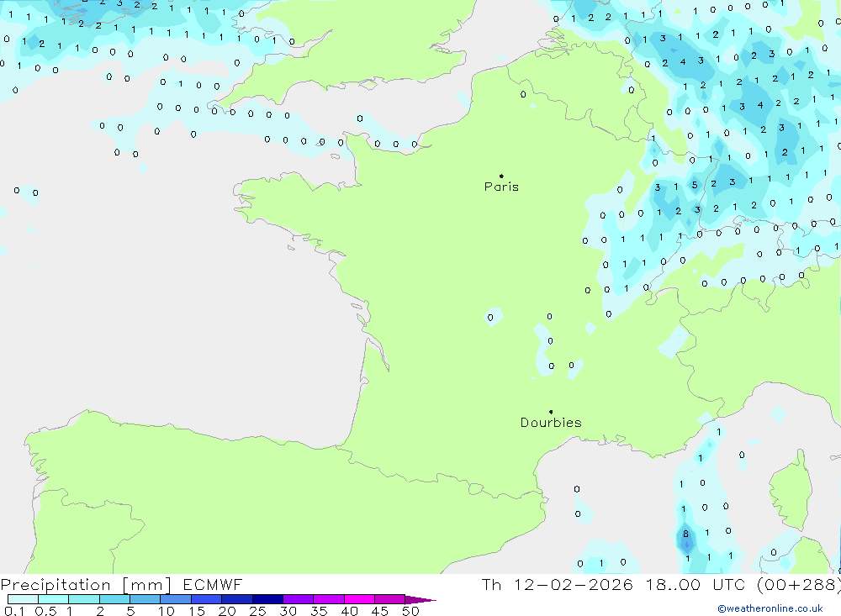Click the Paris city label
The height and width of the screenshot is (616, 841).
(x=501, y=187)
